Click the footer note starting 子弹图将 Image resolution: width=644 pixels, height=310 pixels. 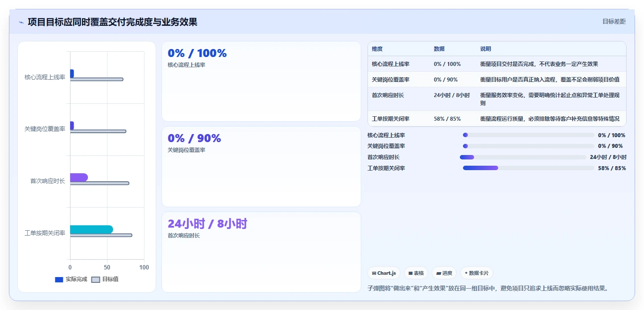click(488, 288)
